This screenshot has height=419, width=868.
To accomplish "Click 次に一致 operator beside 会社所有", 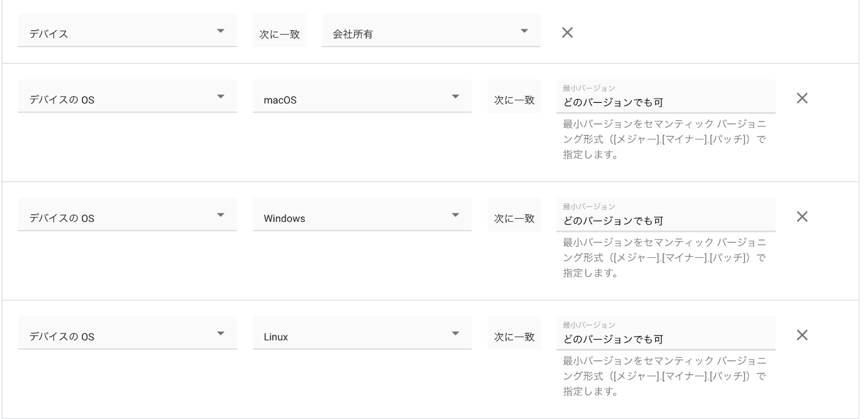I will (279, 33).
